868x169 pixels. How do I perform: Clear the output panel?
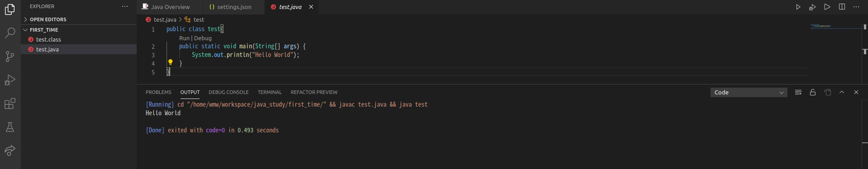[798, 92]
